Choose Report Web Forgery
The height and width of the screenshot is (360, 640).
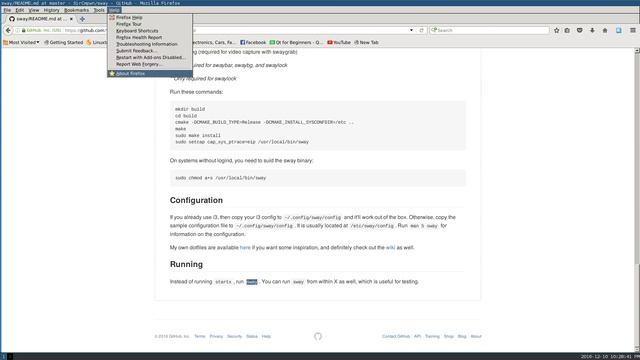point(150,64)
